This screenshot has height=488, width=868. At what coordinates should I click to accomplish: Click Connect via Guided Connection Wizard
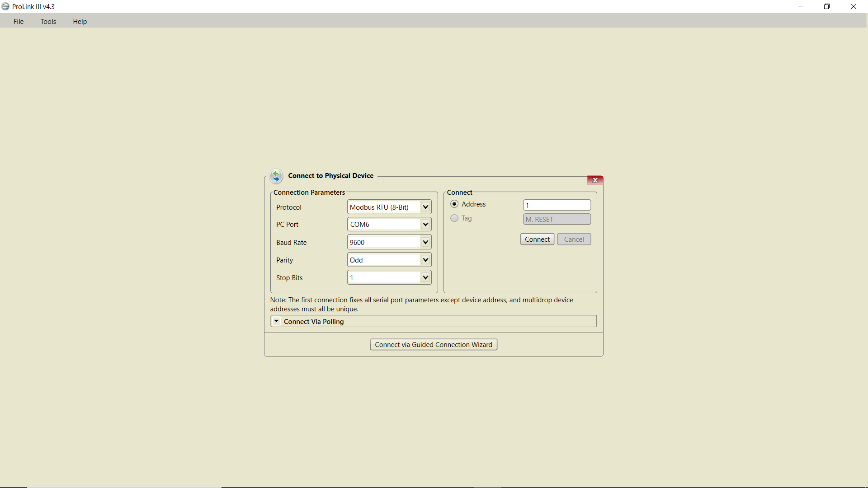[x=433, y=344]
